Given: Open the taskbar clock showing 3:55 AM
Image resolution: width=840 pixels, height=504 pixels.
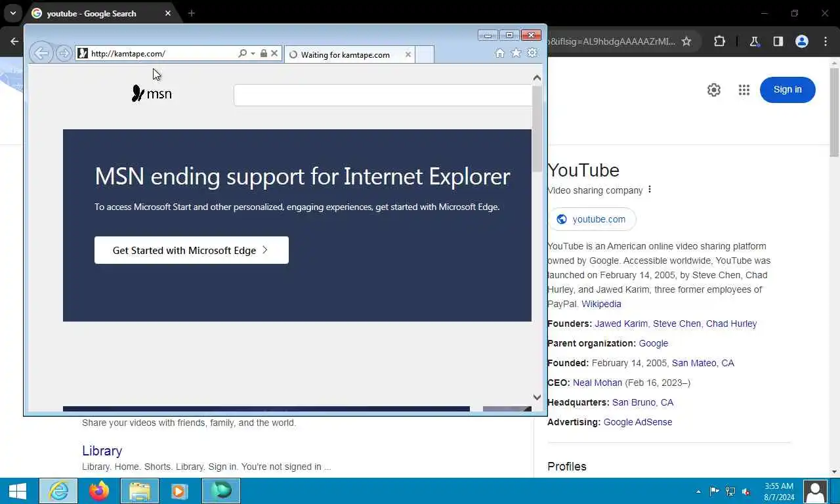Looking at the screenshot, I should [779, 492].
